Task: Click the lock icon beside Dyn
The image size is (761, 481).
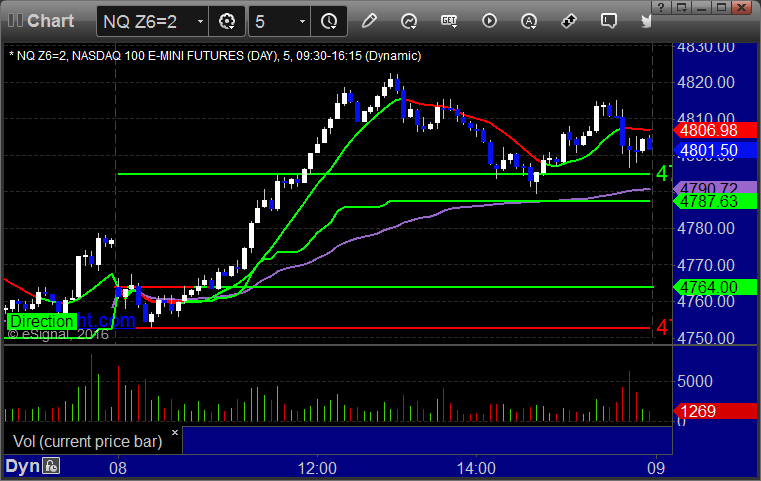Action: (x=51, y=466)
